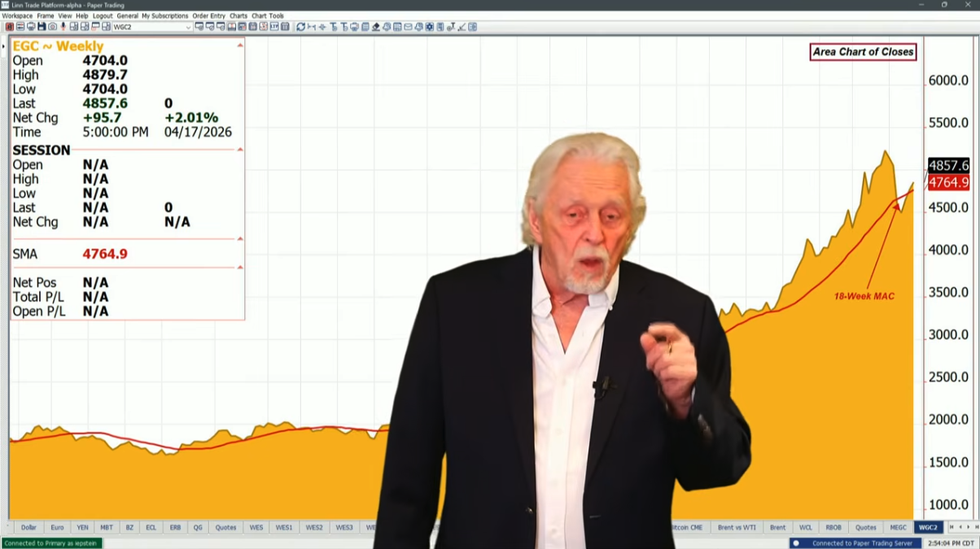Collapse the SMA section arrow
This screenshot has width=980, height=549.
tap(239, 239)
